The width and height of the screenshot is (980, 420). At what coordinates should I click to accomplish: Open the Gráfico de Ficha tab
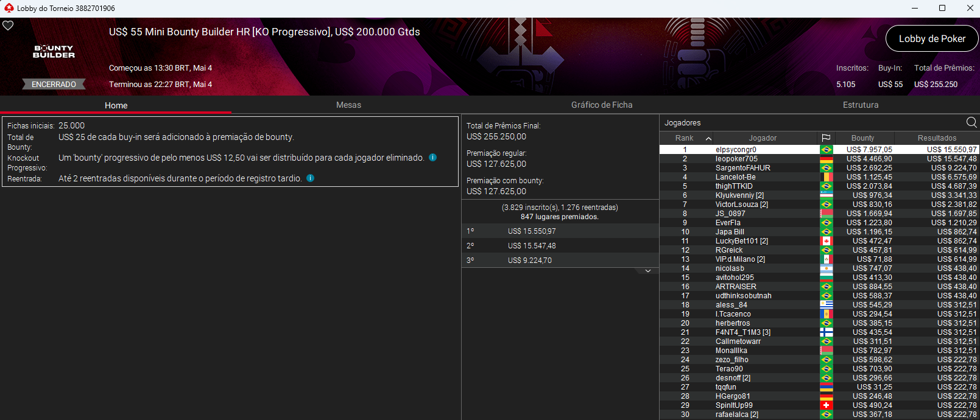(x=602, y=105)
